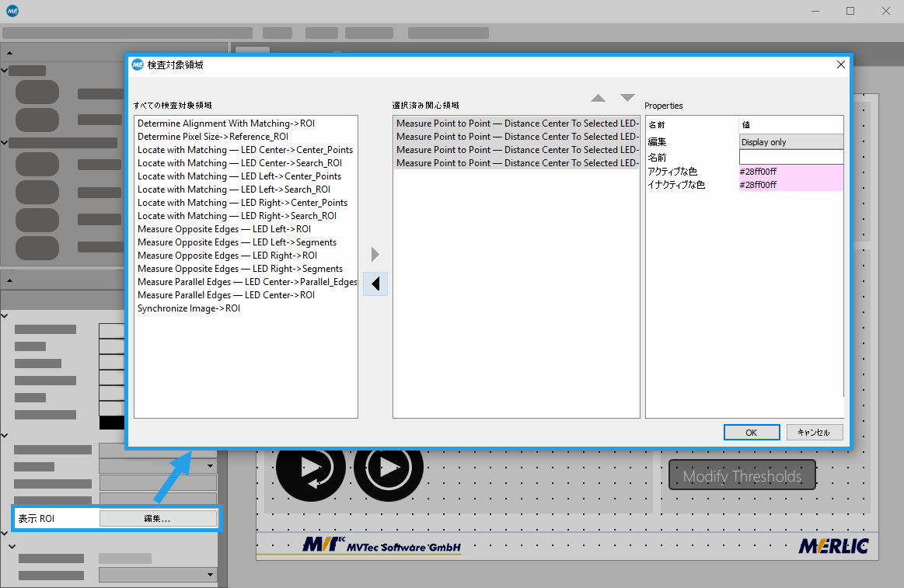Select Determine Alignment With Matching->ROI
904x588 pixels.
[x=226, y=124]
